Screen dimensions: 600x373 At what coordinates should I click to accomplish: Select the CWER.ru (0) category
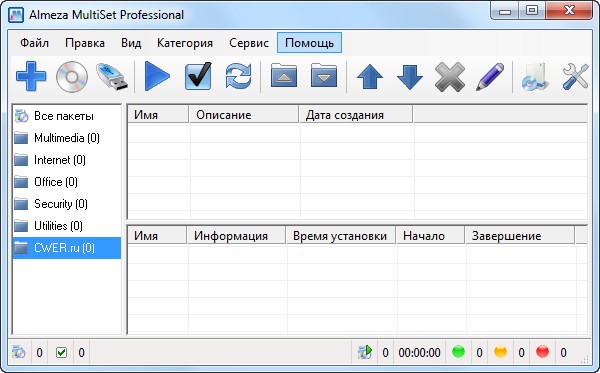[x=67, y=248]
